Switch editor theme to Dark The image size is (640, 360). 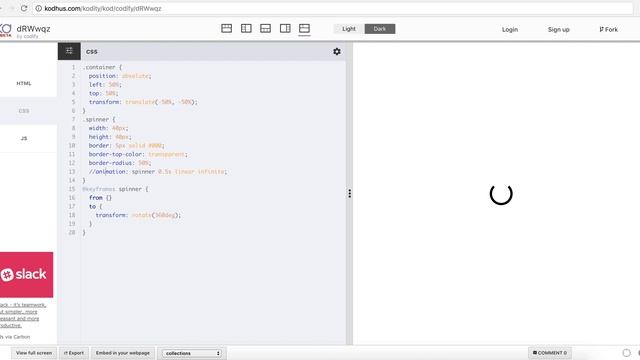[380, 29]
